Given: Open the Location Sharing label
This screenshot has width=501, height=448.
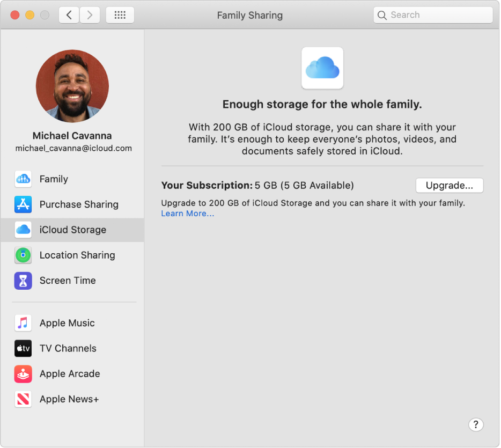Looking at the screenshot, I should tap(77, 255).
